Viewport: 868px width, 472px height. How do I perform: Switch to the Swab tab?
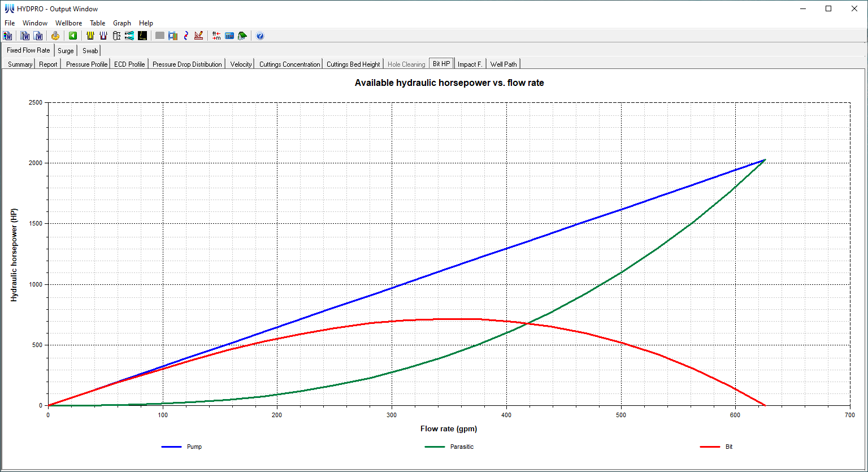90,51
